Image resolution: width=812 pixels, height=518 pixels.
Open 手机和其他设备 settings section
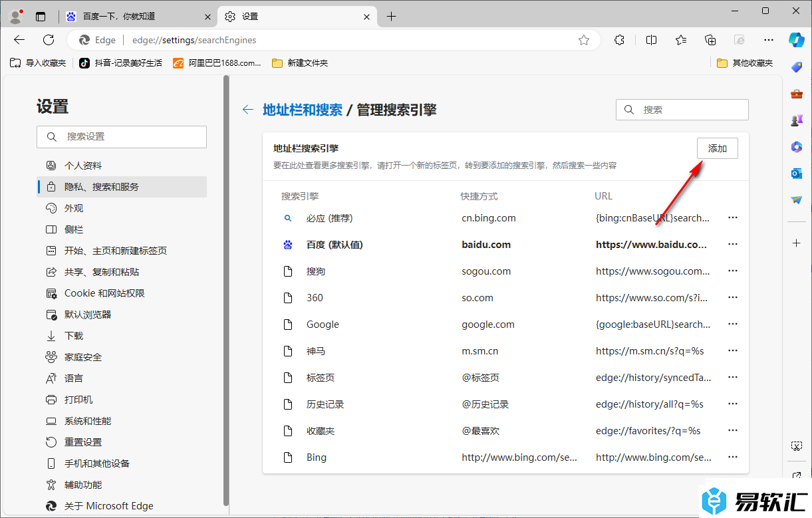[x=122, y=463]
